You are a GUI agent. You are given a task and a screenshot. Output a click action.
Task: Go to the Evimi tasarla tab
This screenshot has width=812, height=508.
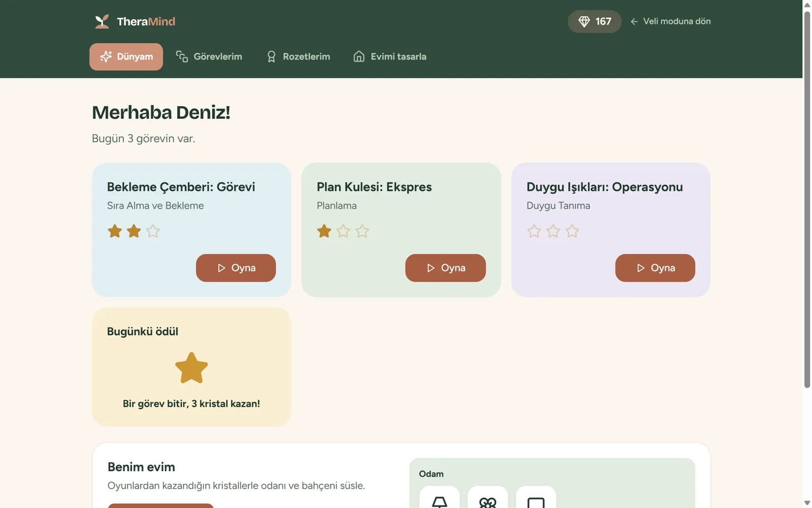pyautogui.click(x=390, y=56)
